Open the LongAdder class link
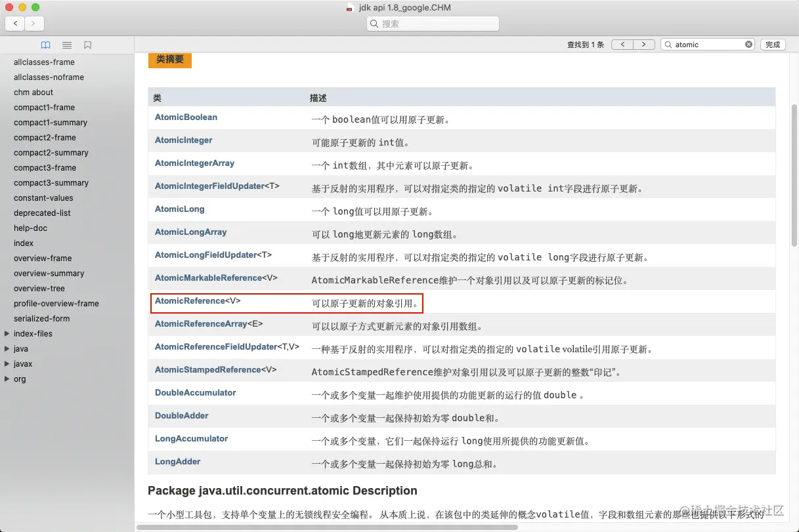799x532 pixels. [x=178, y=461]
